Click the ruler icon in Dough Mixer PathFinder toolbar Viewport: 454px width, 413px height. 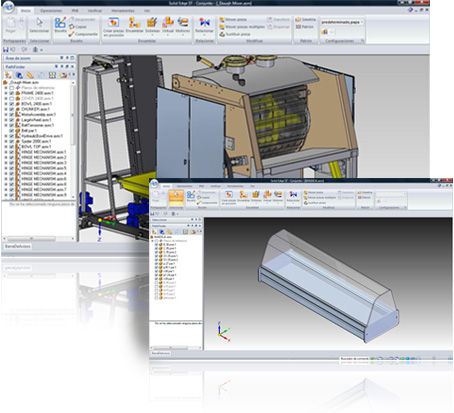coord(30,75)
